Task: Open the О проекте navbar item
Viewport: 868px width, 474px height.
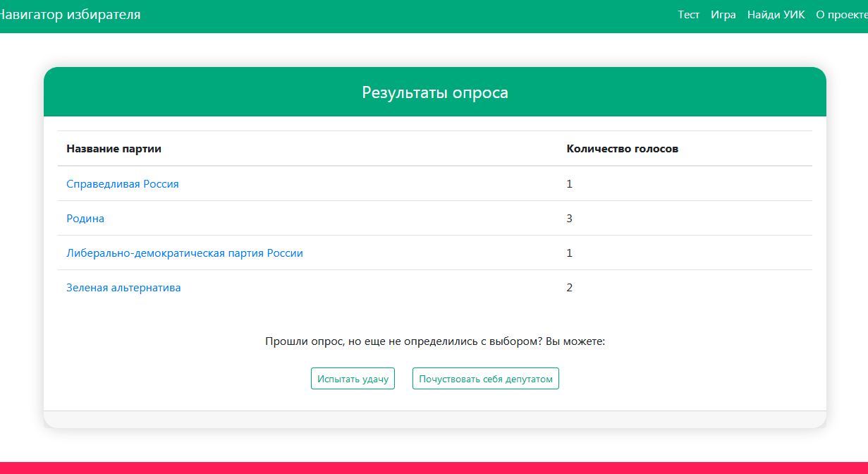Action: click(842, 15)
